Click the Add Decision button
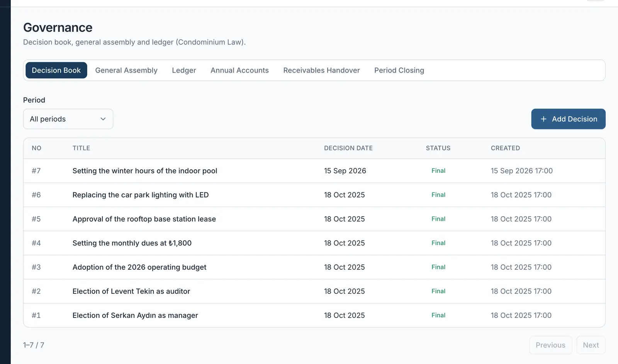Image resolution: width=618 pixels, height=364 pixels. (568, 119)
